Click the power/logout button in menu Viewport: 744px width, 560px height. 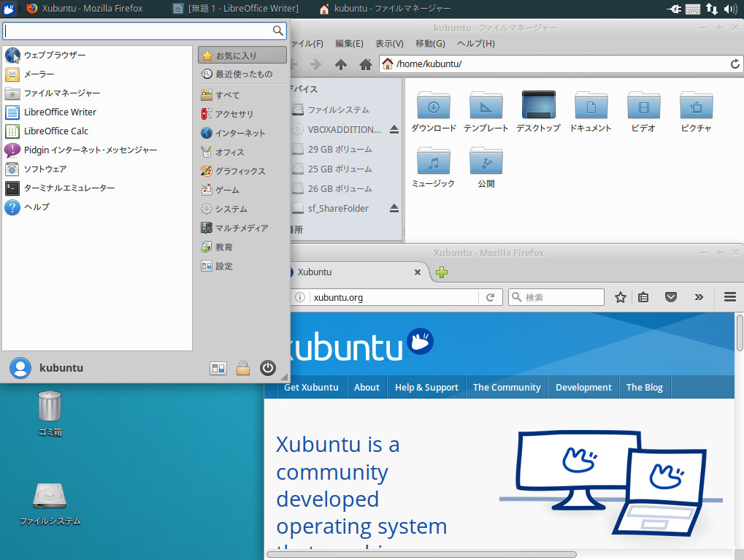[268, 368]
